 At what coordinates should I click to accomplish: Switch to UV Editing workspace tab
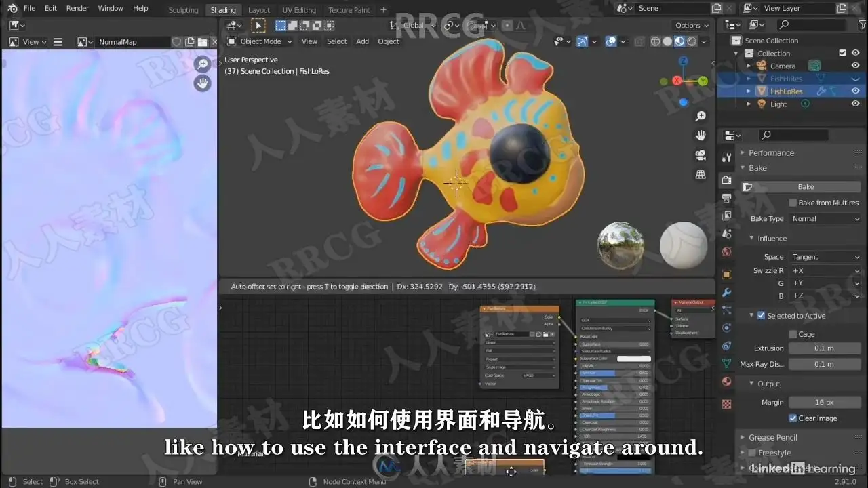pyautogui.click(x=299, y=10)
